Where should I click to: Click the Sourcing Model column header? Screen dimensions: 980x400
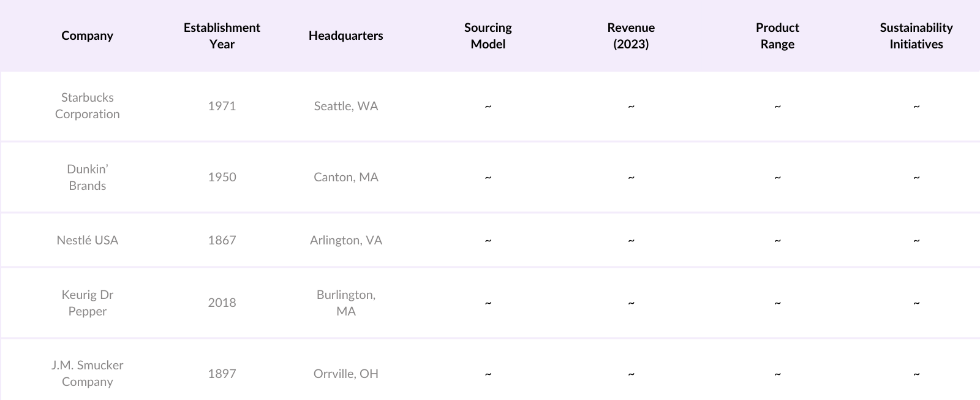tap(488, 36)
